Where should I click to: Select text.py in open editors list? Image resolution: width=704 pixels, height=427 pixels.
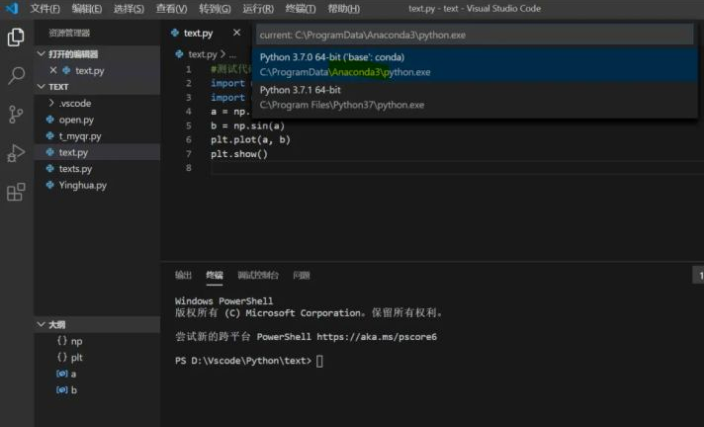click(x=97, y=70)
